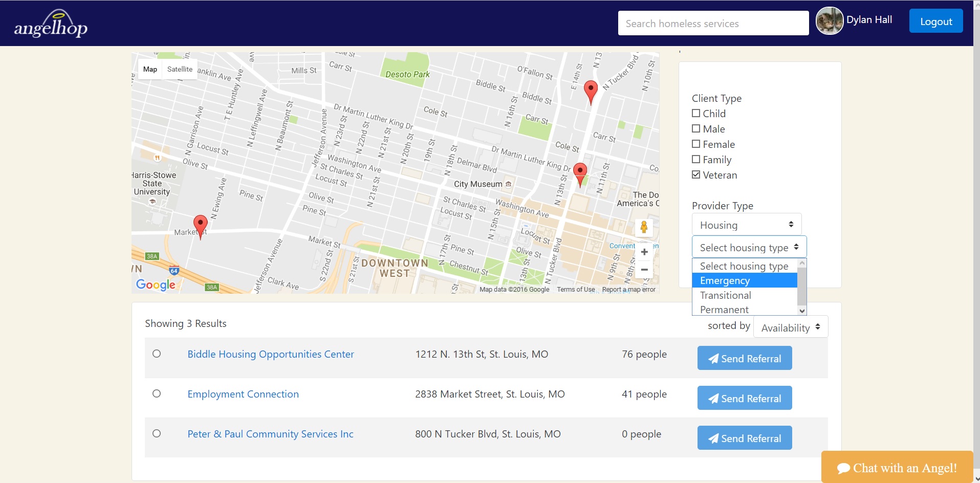Check the Male client type

pyautogui.click(x=696, y=128)
